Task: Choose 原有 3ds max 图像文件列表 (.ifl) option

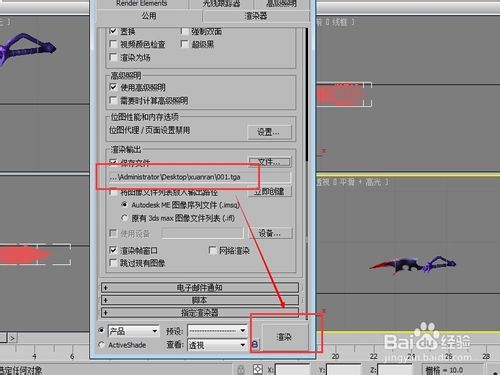Action: (124, 218)
